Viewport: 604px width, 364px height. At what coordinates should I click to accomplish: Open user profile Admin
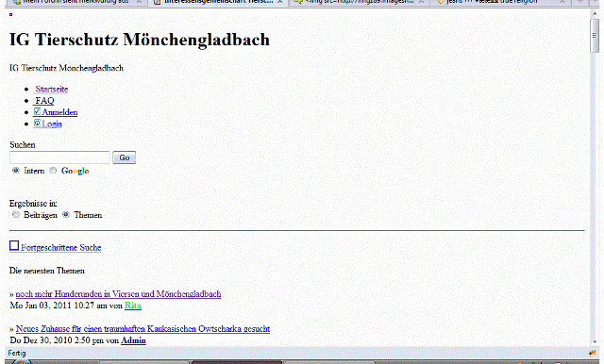[133, 340]
